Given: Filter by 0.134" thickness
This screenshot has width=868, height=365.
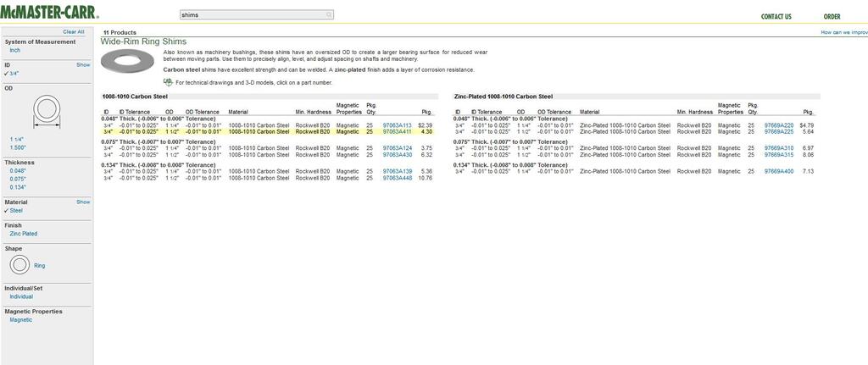Looking at the screenshot, I should pyautogui.click(x=18, y=187).
